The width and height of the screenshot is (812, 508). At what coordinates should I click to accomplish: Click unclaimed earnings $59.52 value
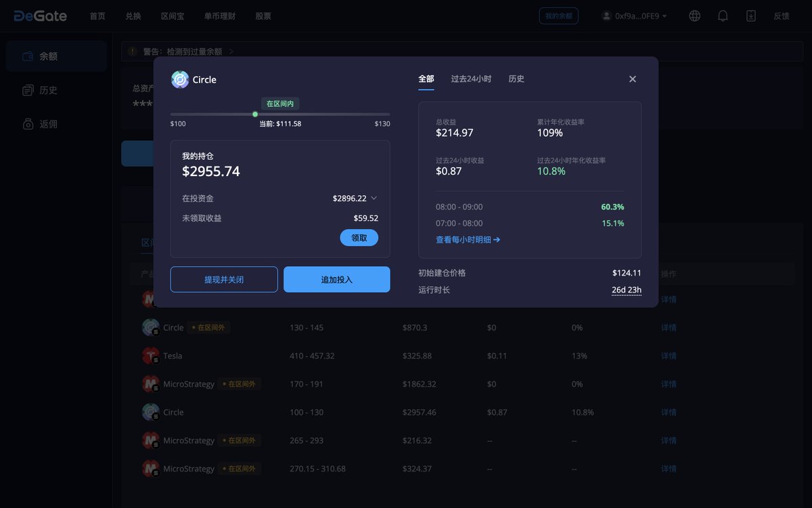(366, 218)
